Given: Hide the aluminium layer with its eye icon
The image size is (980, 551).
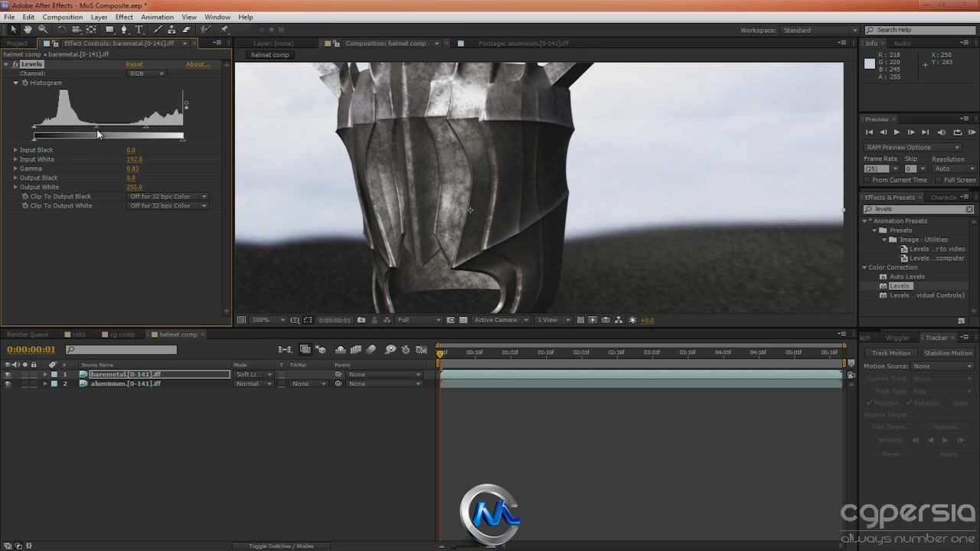Looking at the screenshot, I should click(x=8, y=383).
